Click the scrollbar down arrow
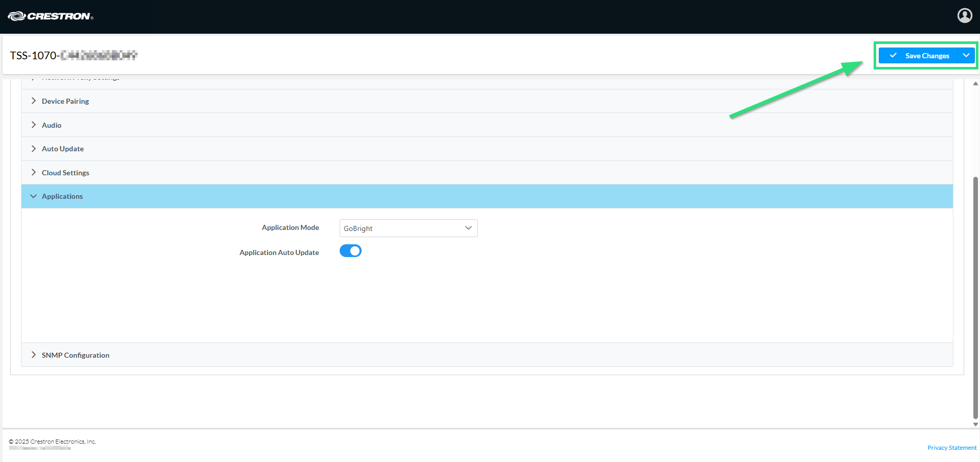Image resolution: width=980 pixels, height=462 pixels. tap(975, 424)
